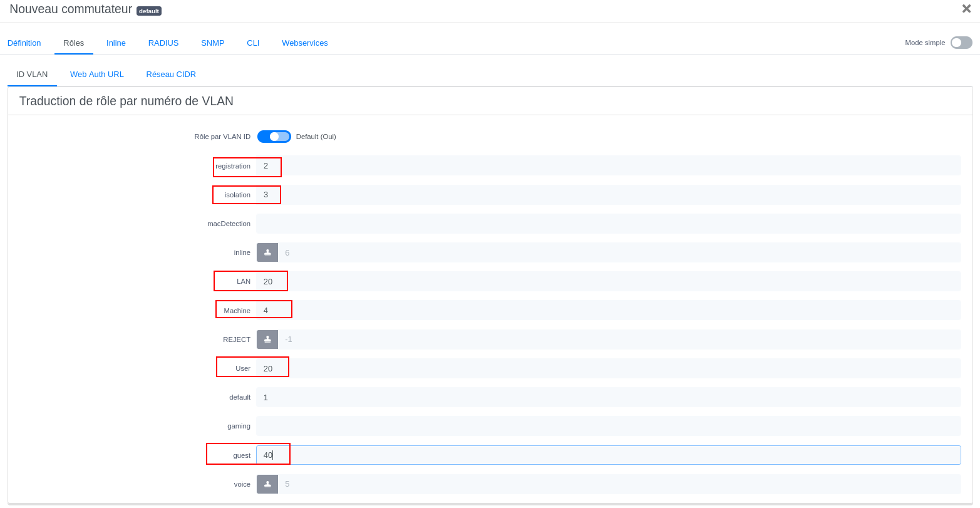Click the 'gaming' field label
Image resolution: width=980 pixels, height=508 pixels.
click(x=239, y=426)
